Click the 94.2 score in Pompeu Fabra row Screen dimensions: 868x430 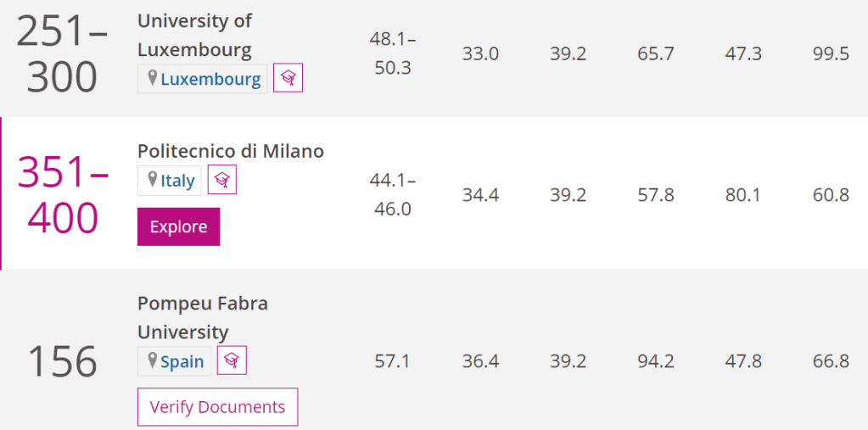[656, 361]
